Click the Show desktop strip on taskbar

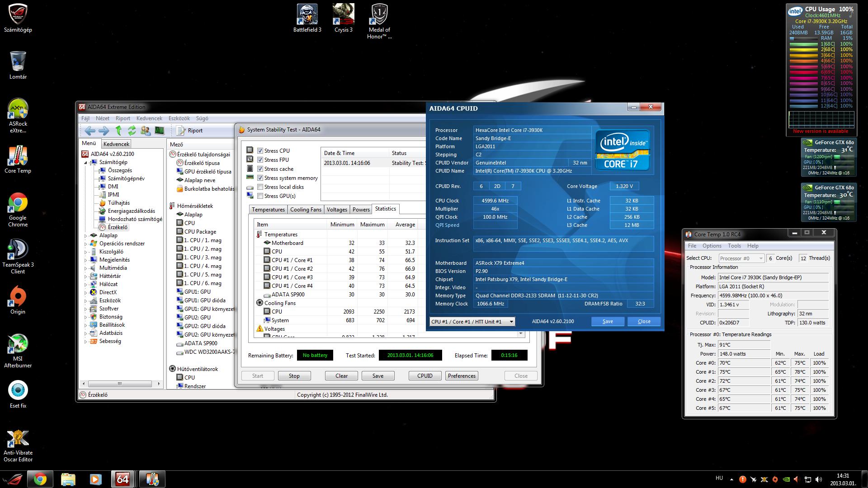tap(864, 479)
